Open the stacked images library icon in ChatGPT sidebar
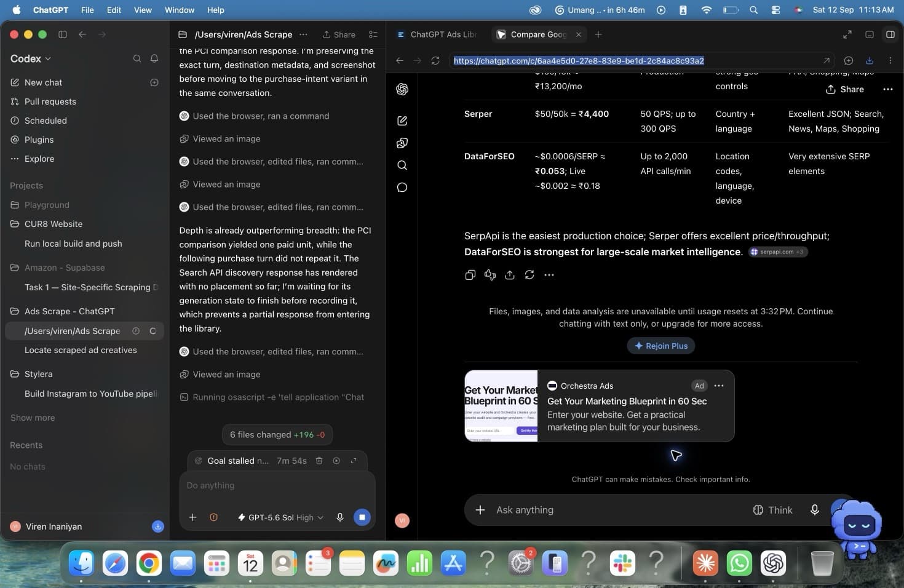The image size is (904, 588). click(x=402, y=143)
